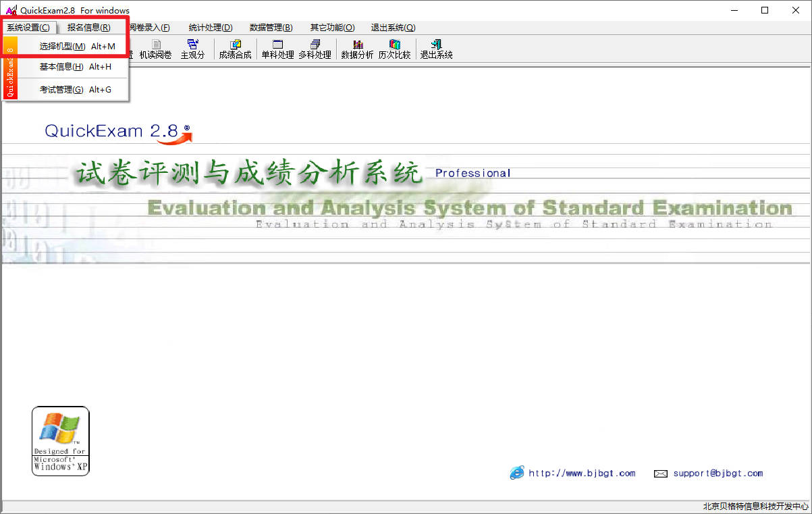This screenshot has width=812, height=514.
Task: Click the 退出系统 toolbar icon
Action: 436,49
